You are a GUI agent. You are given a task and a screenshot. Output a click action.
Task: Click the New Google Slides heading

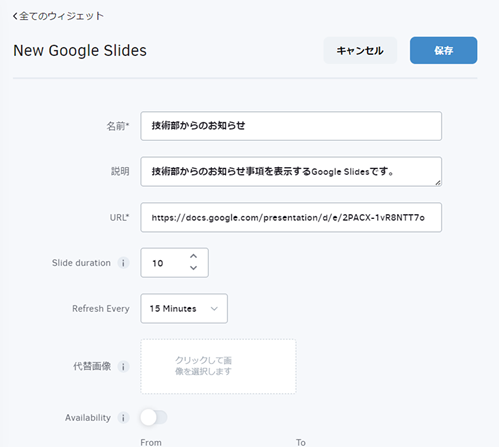click(80, 51)
